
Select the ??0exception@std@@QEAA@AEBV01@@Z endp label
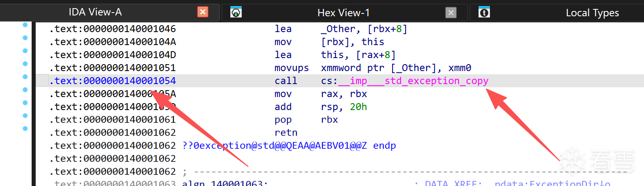coord(289,145)
